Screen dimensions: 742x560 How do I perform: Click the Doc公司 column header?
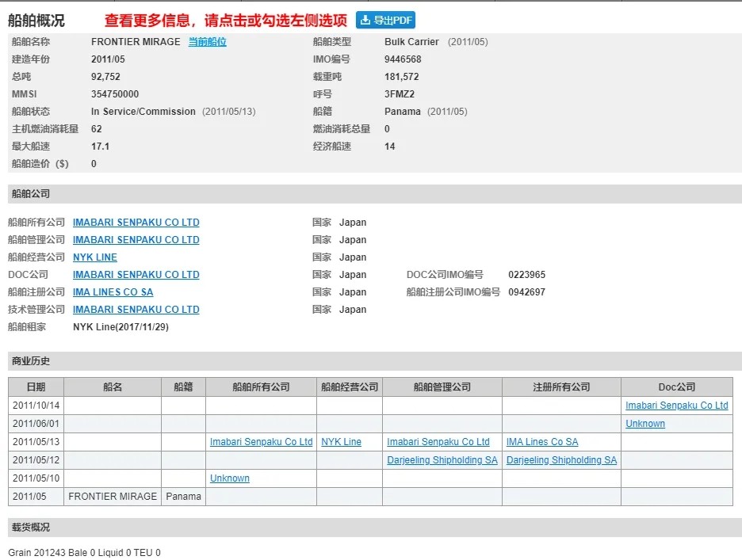click(677, 387)
